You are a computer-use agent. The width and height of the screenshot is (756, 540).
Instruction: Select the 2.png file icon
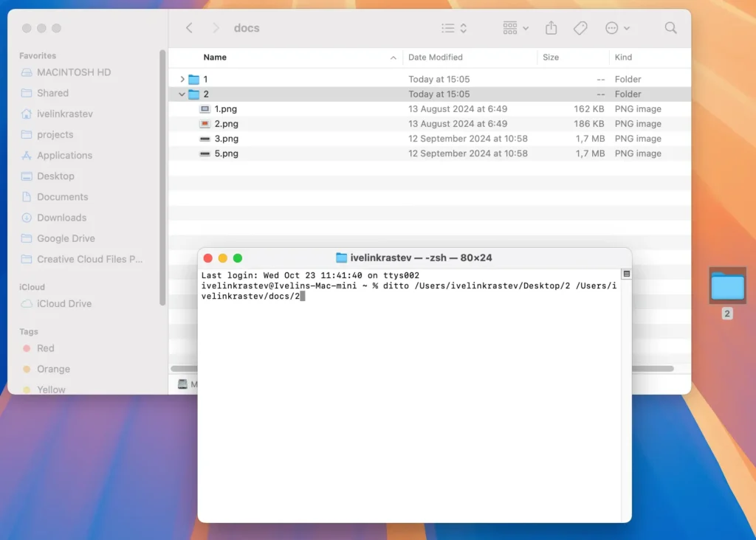coord(205,124)
